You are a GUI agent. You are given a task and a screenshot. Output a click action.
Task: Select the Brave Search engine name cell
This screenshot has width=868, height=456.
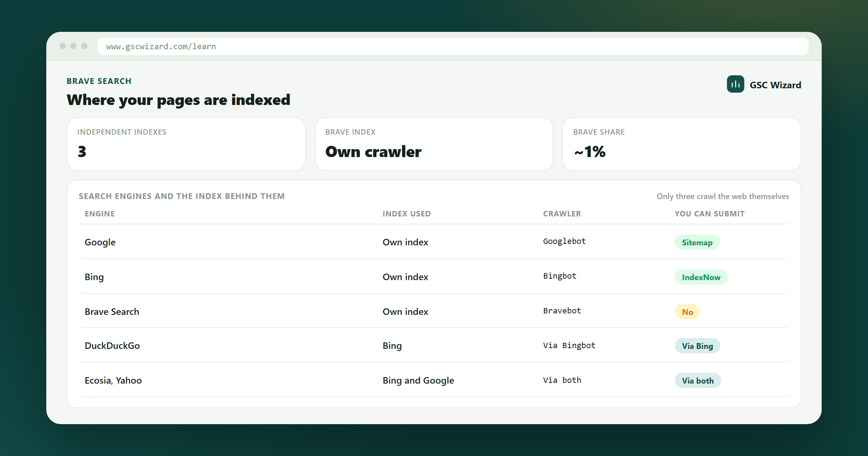[x=112, y=312]
